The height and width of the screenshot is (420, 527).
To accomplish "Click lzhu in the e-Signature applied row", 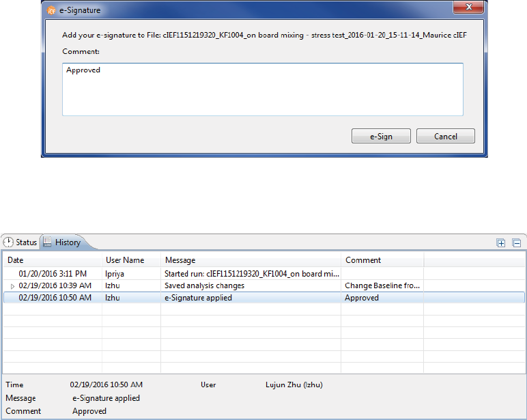I will pos(112,298).
